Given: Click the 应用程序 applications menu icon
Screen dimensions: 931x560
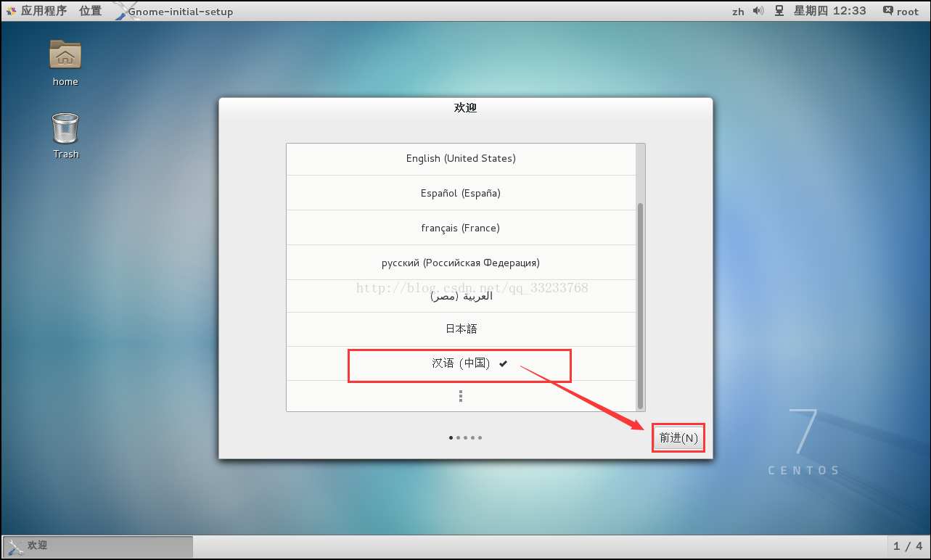Looking at the screenshot, I should click(12, 11).
